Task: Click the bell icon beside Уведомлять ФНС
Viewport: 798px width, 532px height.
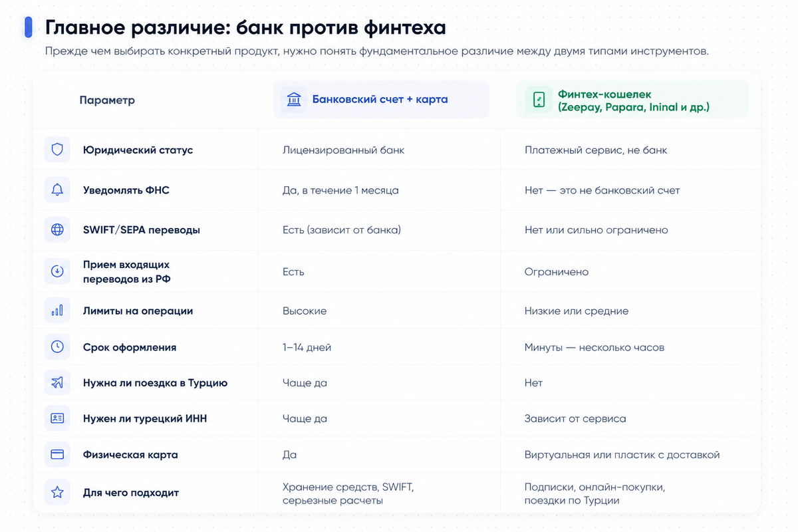Action: pos(57,190)
